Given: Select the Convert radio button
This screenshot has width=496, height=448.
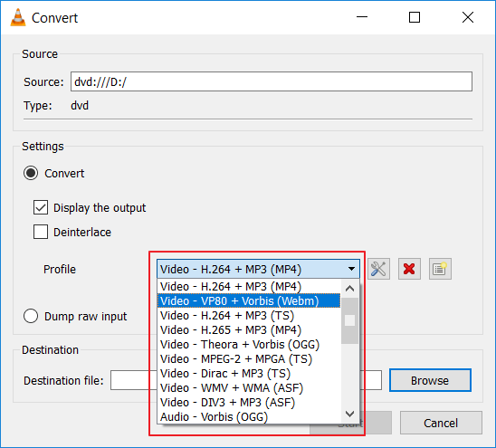Looking at the screenshot, I should [31, 173].
